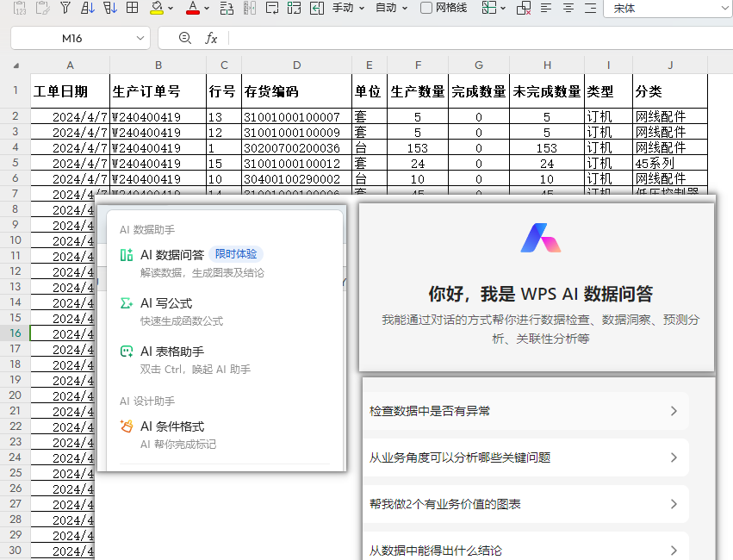
Task: Choose 从数据中能得出什么结论 suggestion
Action: (x=525, y=547)
